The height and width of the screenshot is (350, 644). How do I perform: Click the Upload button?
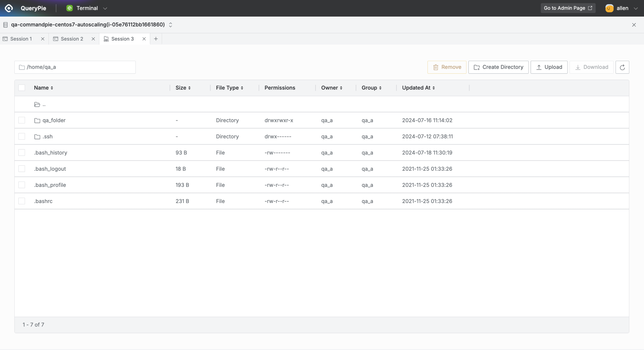(549, 67)
